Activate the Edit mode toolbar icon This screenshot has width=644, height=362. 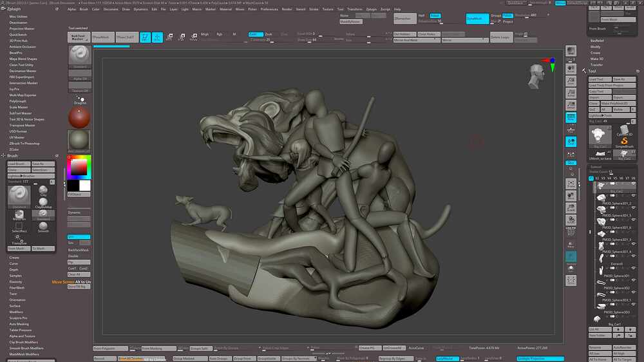146,37
